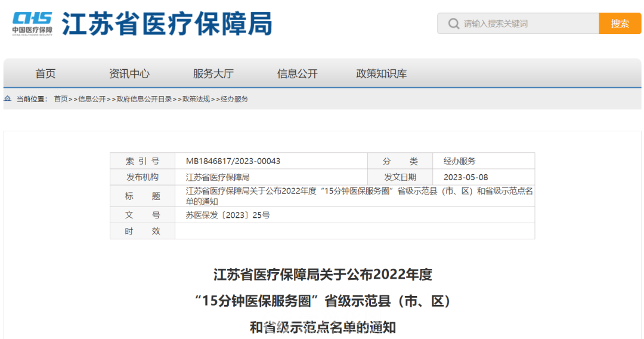Click the 经办服务 breadcrumb link
Image resolution: width=644 pixels, height=339 pixels.
tap(234, 99)
